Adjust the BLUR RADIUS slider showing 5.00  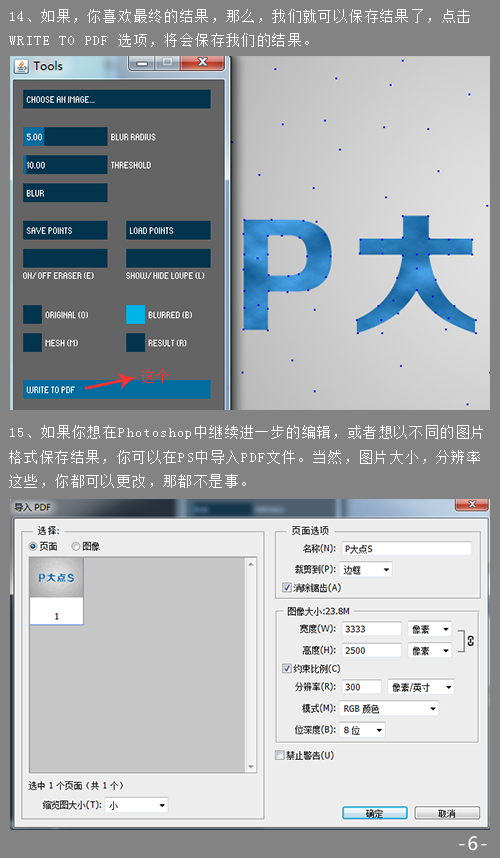65,137
